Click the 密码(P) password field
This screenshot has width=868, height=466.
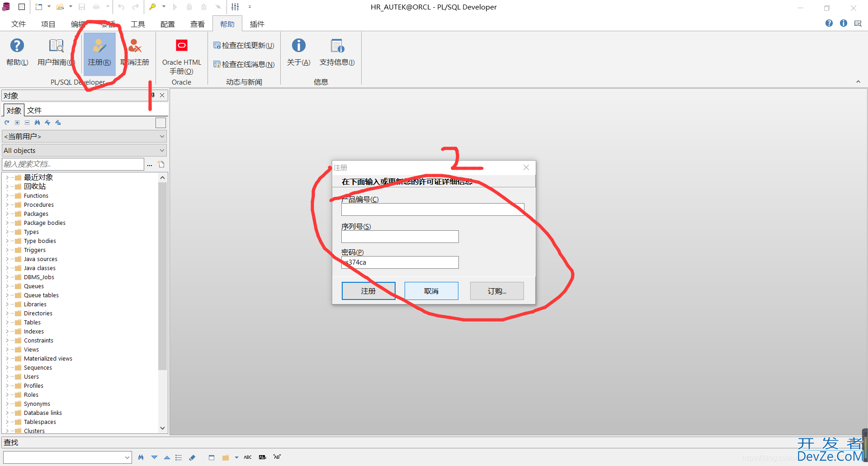pyautogui.click(x=400, y=262)
